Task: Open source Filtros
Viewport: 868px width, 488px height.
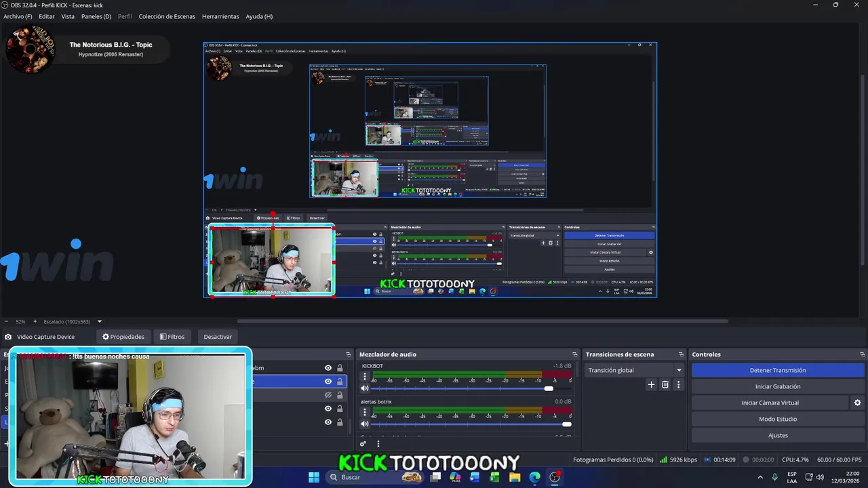Action: coord(172,337)
